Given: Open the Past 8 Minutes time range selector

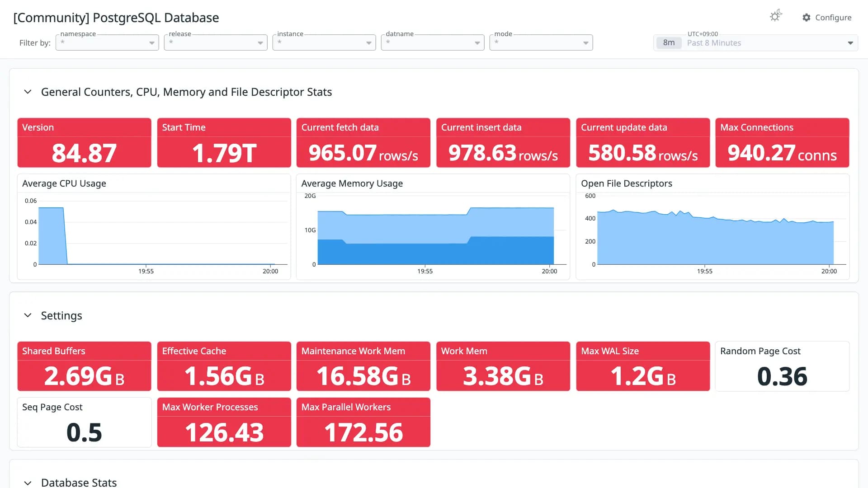Looking at the screenshot, I should (756, 43).
